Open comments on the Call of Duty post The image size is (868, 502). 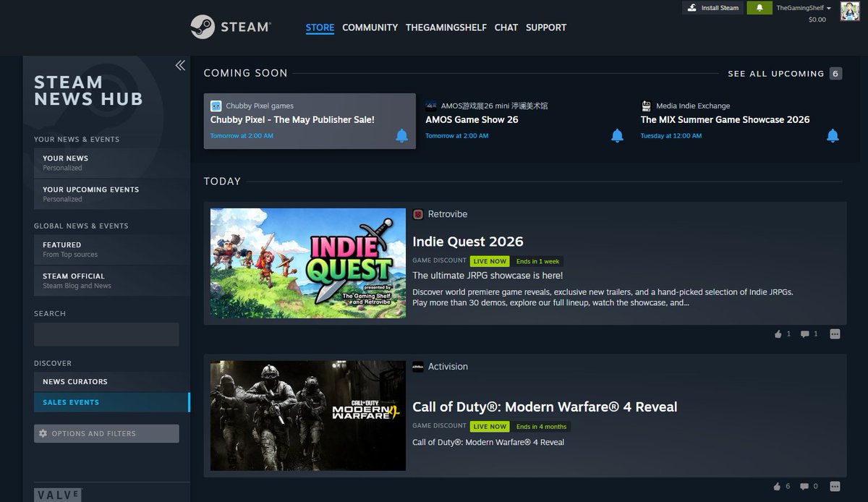(x=804, y=486)
